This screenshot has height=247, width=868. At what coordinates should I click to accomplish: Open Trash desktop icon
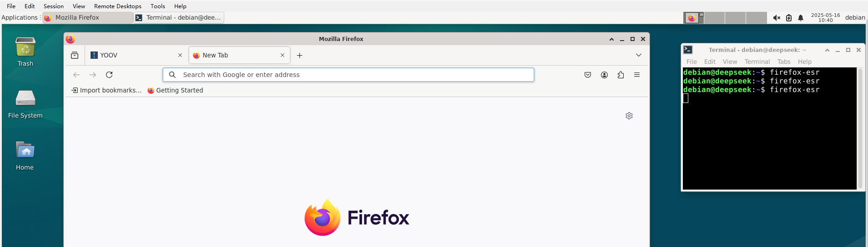coord(25,51)
